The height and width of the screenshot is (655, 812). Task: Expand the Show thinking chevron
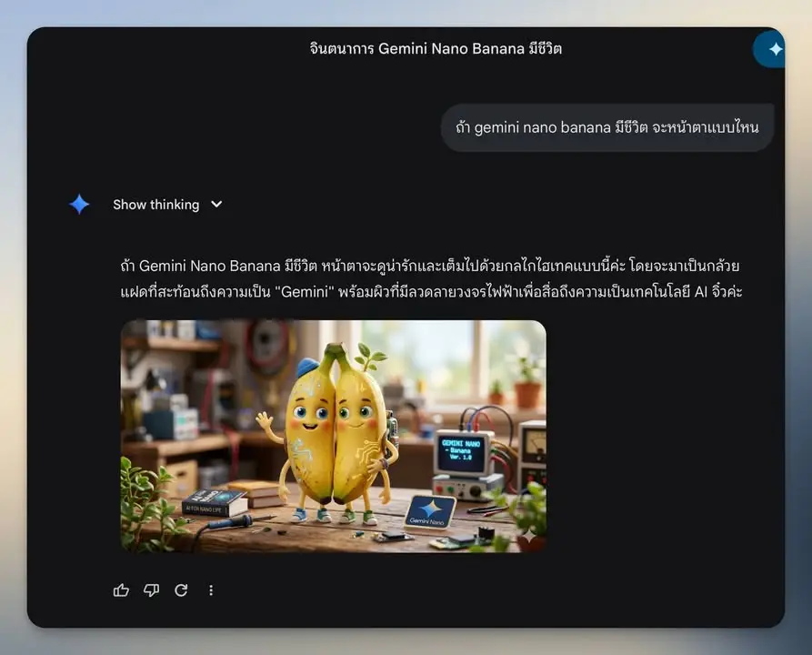216,204
